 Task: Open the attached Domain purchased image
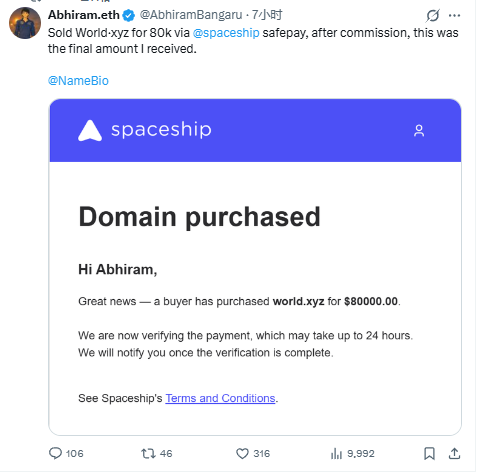[255, 267]
